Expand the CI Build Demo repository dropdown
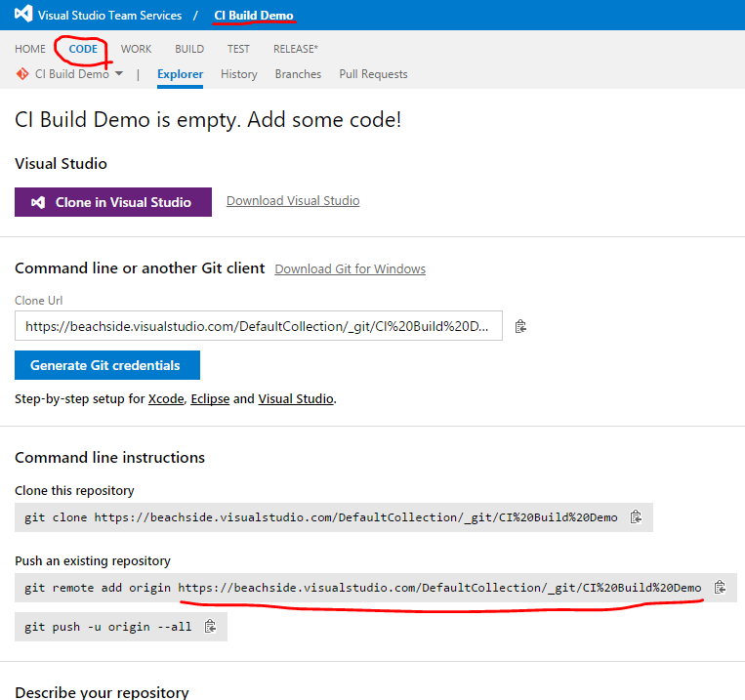745x700 pixels. pos(119,73)
